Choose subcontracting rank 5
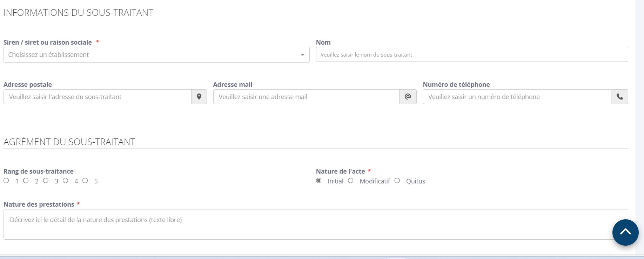The image size is (644, 259). 85,181
